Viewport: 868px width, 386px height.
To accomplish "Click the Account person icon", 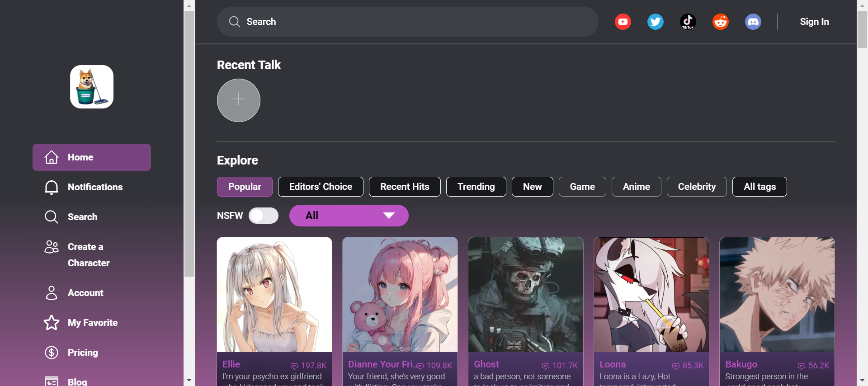I will (x=52, y=293).
